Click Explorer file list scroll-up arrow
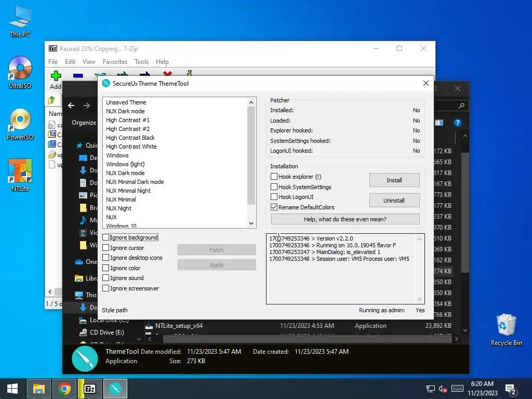 point(465,136)
